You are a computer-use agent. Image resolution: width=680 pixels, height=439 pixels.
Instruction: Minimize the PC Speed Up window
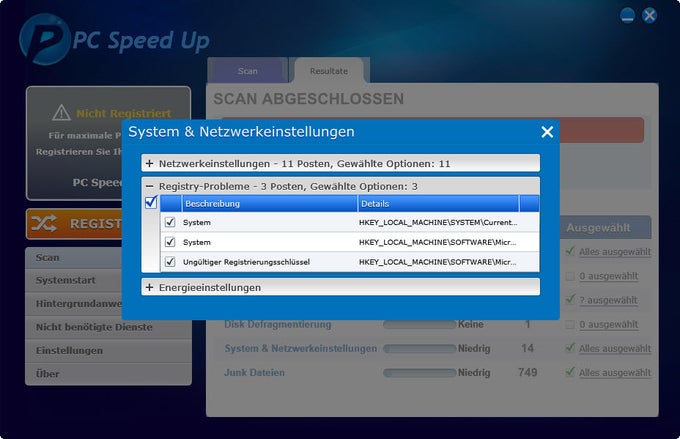[627, 16]
